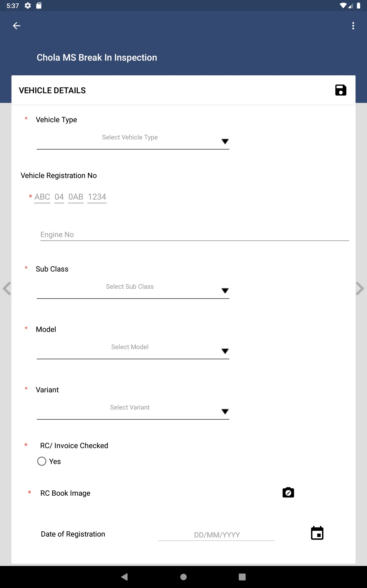Open the Select Model dropdown
The image size is (367, 588).
133,350
